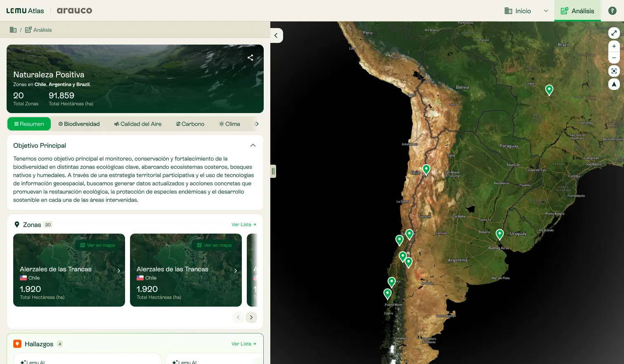Click the Lemu Atlas logo
This screenshot has width=624, height=364.
click(25, 11)
